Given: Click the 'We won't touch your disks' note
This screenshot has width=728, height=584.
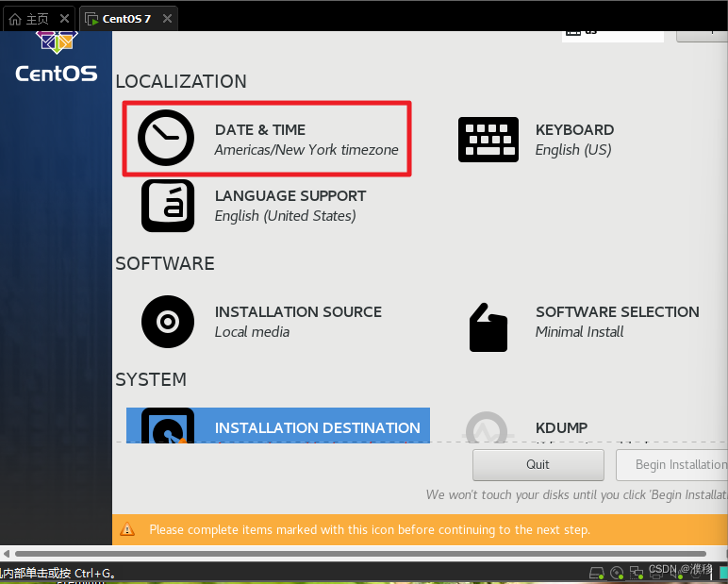Looking at the screenshot, I should point(576,494).
